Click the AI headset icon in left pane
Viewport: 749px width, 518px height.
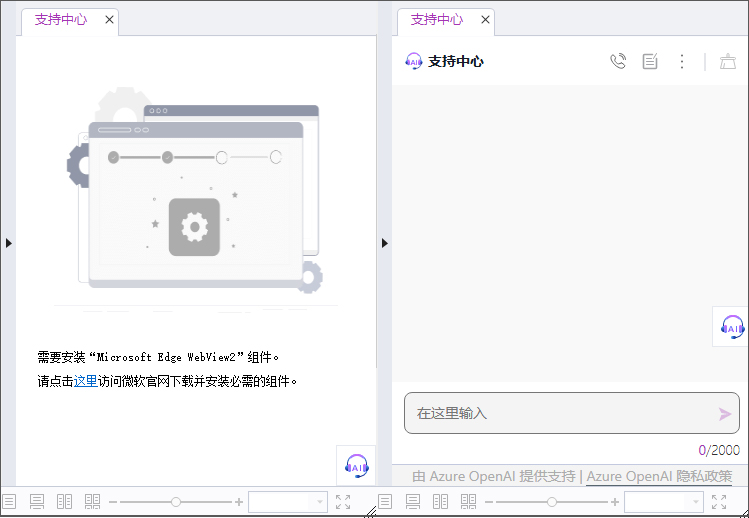pos(356,465)
